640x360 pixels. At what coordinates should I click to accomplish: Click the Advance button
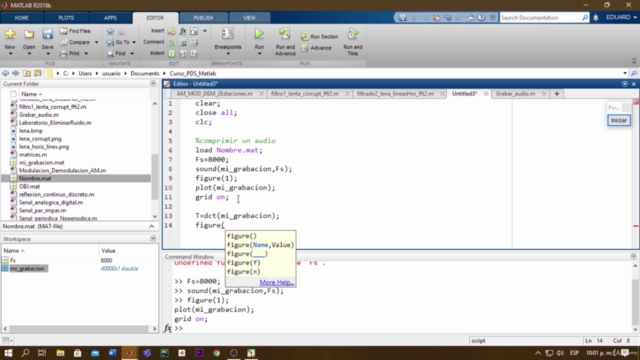click(x=316, y=48)
